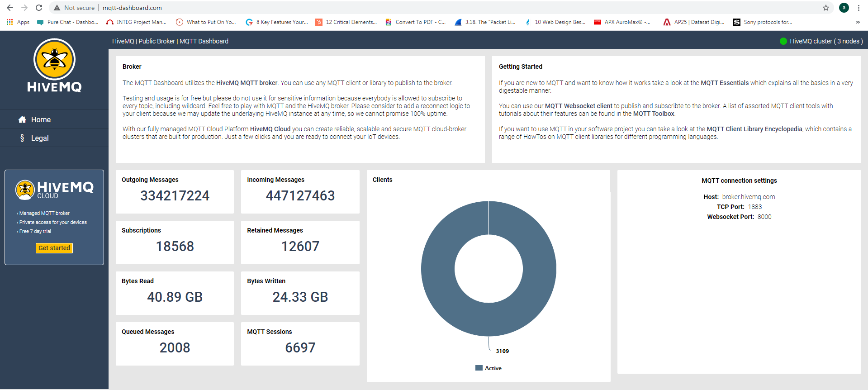This screenshot has height=390, width=868.
Task: Open the 8 Key Features bookmark
Action: (277, 22)
